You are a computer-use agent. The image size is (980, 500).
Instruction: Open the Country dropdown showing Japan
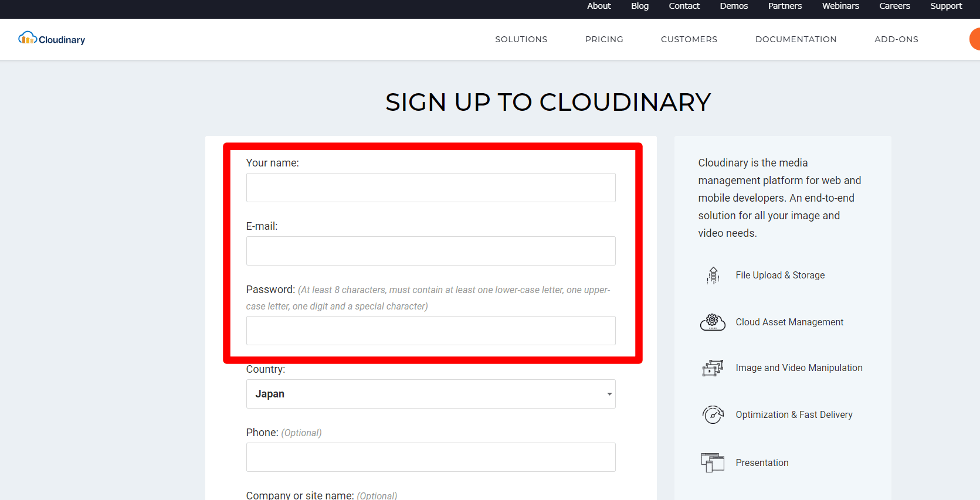[x=430, y=394]
